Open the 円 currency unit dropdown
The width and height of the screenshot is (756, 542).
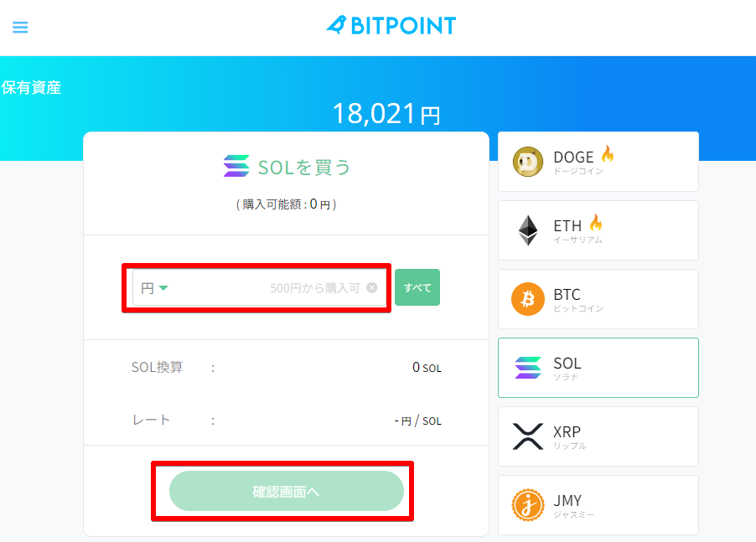[x=155, y=288]
